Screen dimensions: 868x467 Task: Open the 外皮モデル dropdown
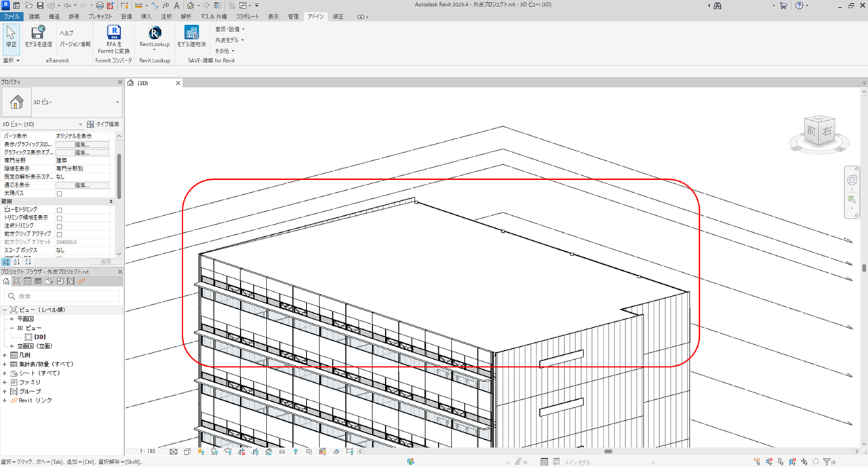pyautogui.click(x=230, y=40)
